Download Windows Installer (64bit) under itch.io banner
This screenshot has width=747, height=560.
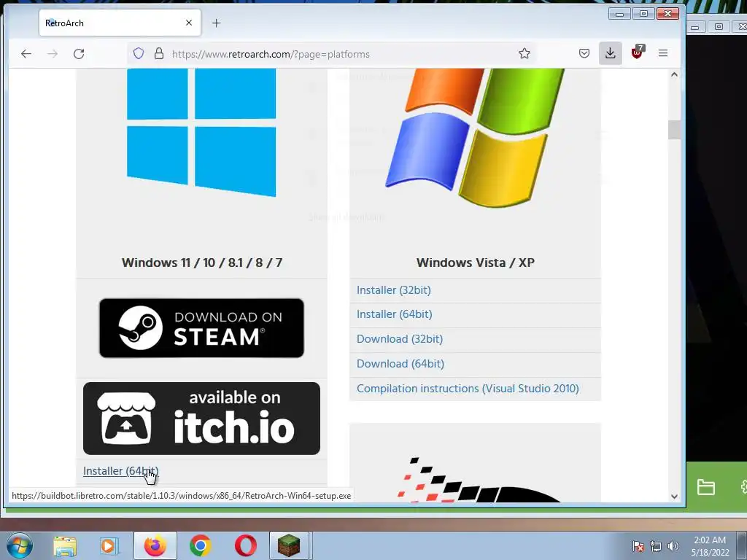pyautogui.click(x=120, y=471)
